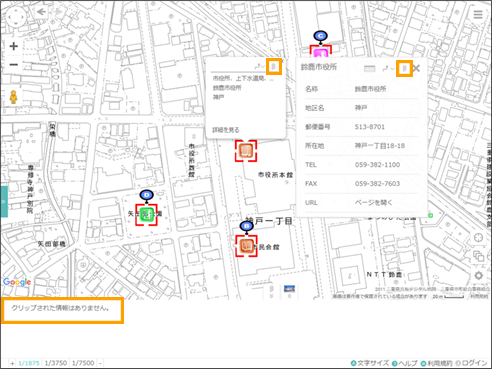This screenshot has height=369, width=492.
Task: Open the settings gear on map
Action: [479, 275]
